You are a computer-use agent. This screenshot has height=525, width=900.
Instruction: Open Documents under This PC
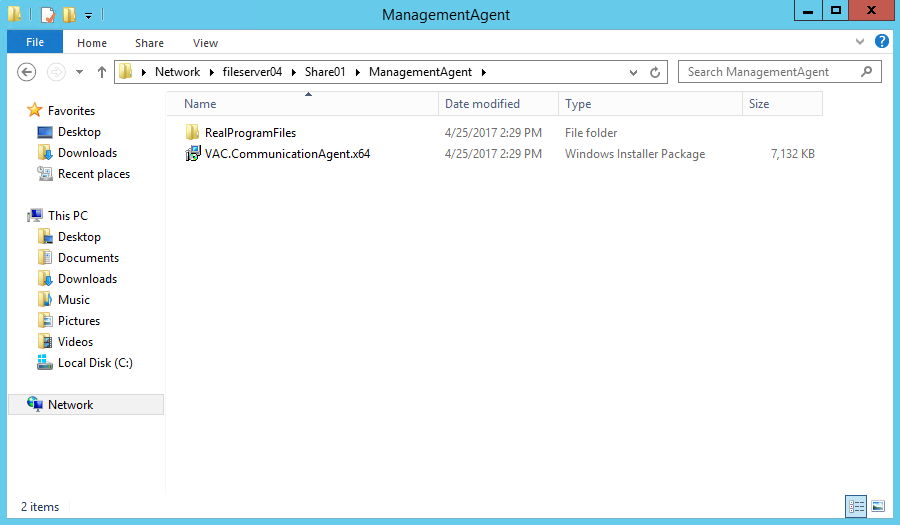88,258
